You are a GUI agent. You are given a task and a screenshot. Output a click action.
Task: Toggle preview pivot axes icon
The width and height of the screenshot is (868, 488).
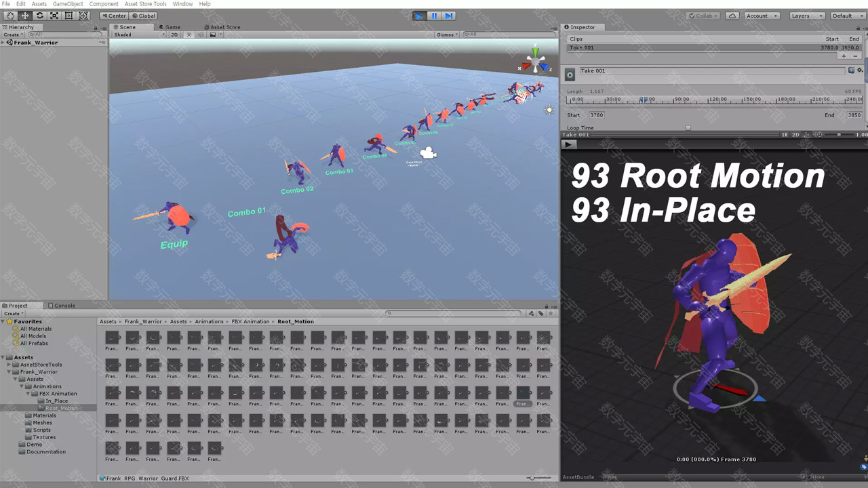point(807,135)
